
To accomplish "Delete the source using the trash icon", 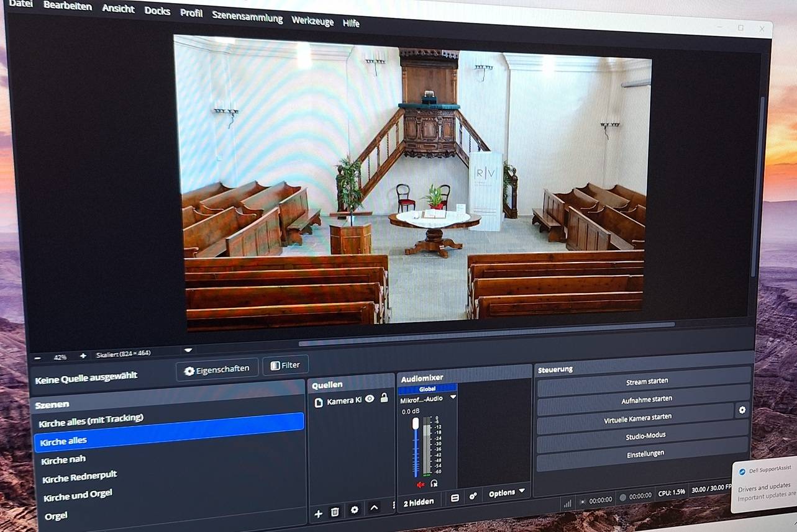I will pos(335,512).
